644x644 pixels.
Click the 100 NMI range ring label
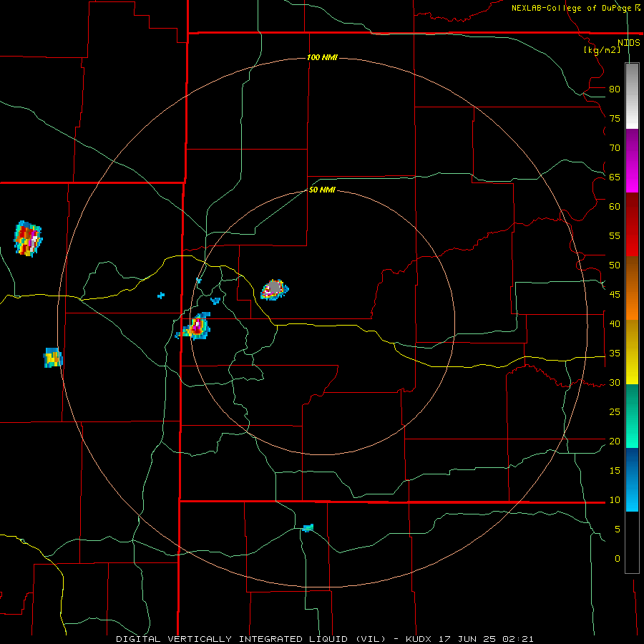pos(322,57)
